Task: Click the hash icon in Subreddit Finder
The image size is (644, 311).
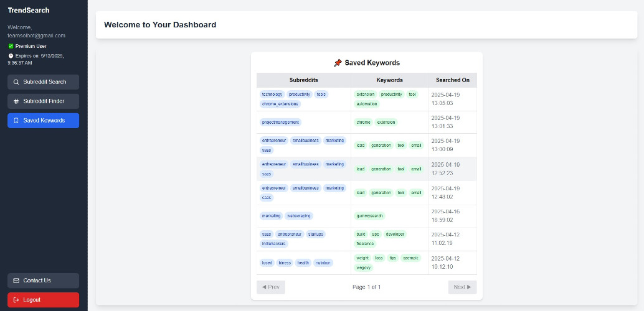Action: pos(16,101)
